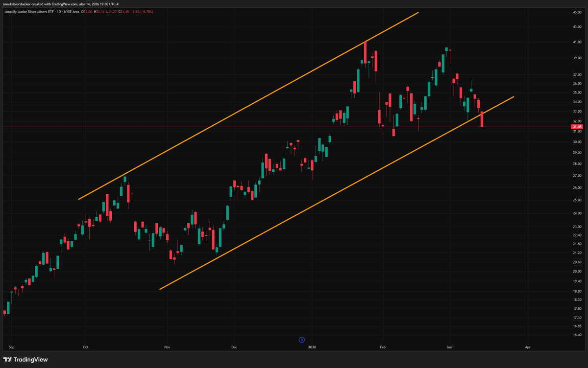Click the "Dec" label on the time axis
Screen dimensions: 588x368
click(x=234, y=347)
